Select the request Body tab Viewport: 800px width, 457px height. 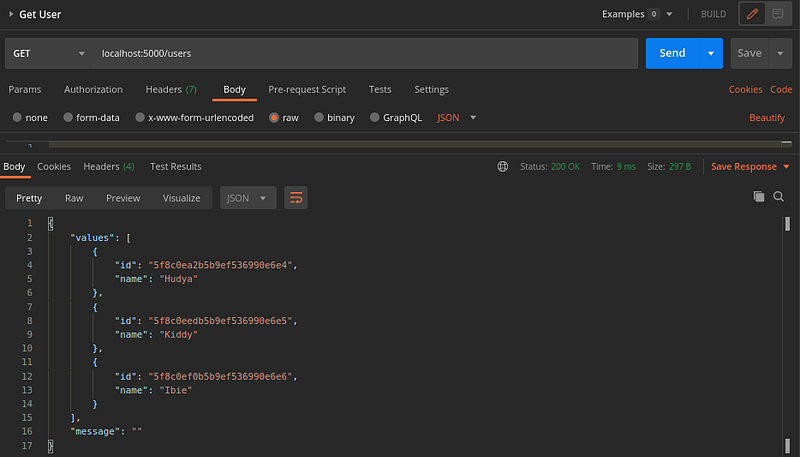pos(234,89)
